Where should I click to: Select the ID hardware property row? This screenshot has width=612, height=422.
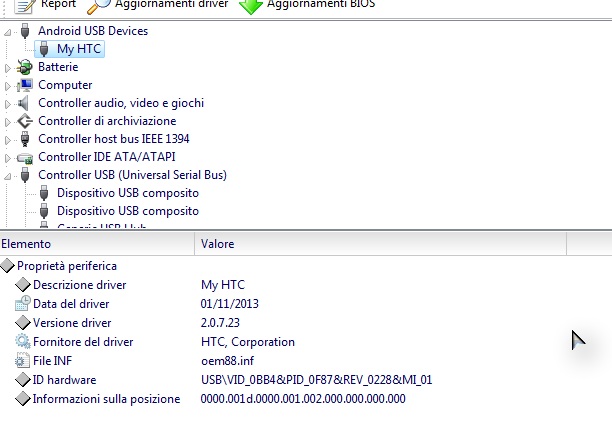[64, 380]
